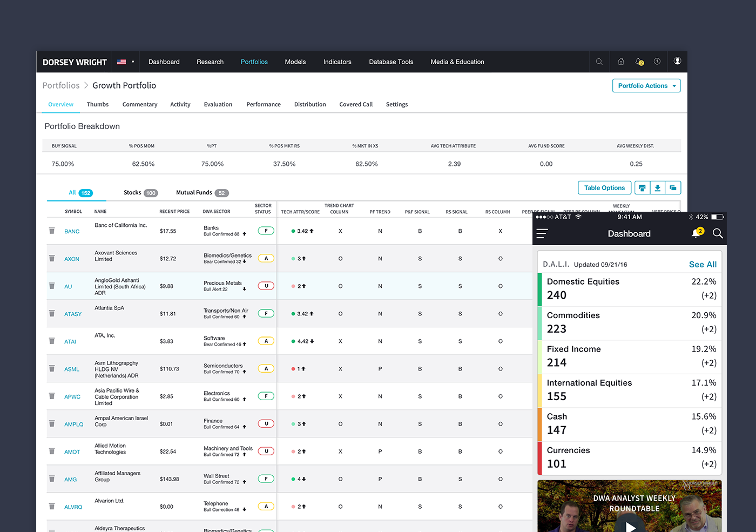Tap See All in the D.A.L.I. card
The height and width of the screenshot is (532, 756).
tap(703, 265)
